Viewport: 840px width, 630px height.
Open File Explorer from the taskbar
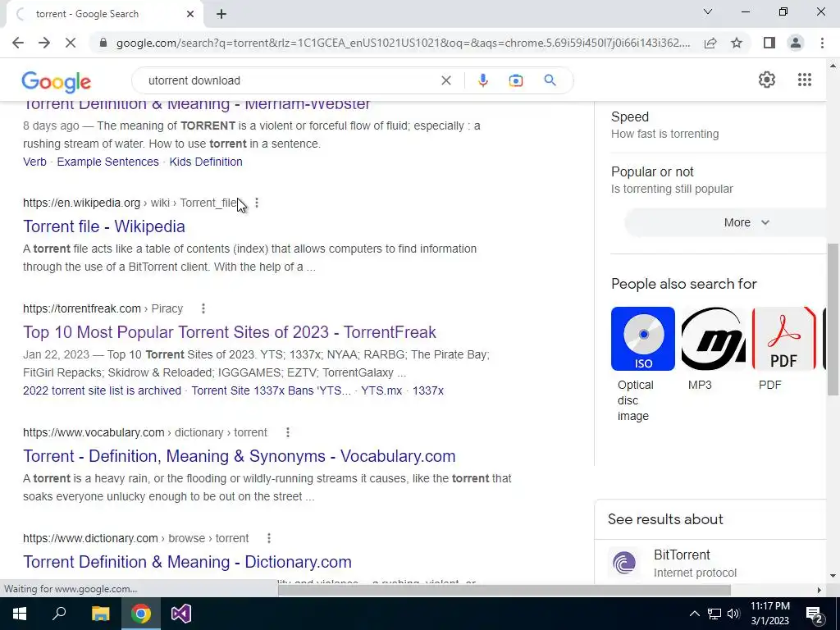point(100,614)
